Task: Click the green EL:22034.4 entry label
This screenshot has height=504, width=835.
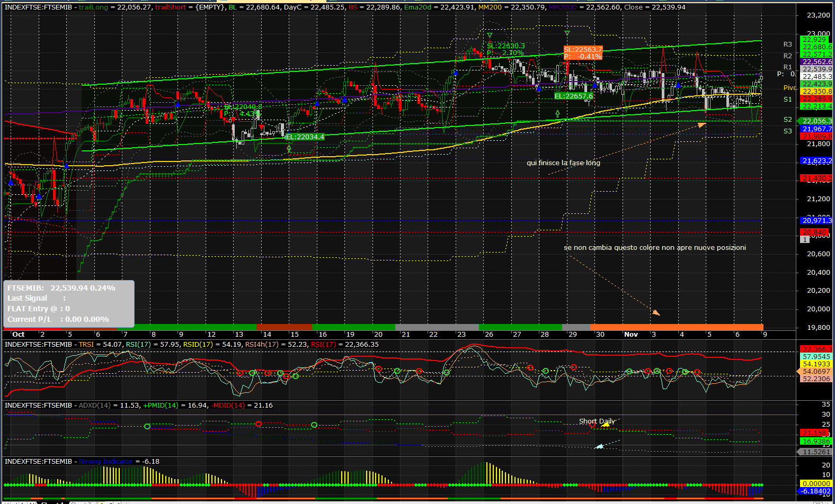Action: (305, 137)
